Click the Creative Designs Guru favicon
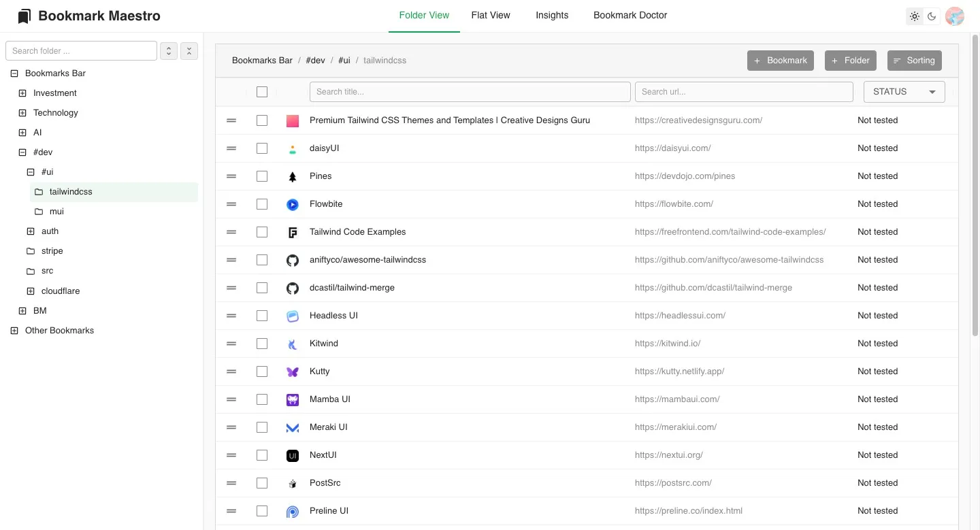 click(x=293, y=120)
